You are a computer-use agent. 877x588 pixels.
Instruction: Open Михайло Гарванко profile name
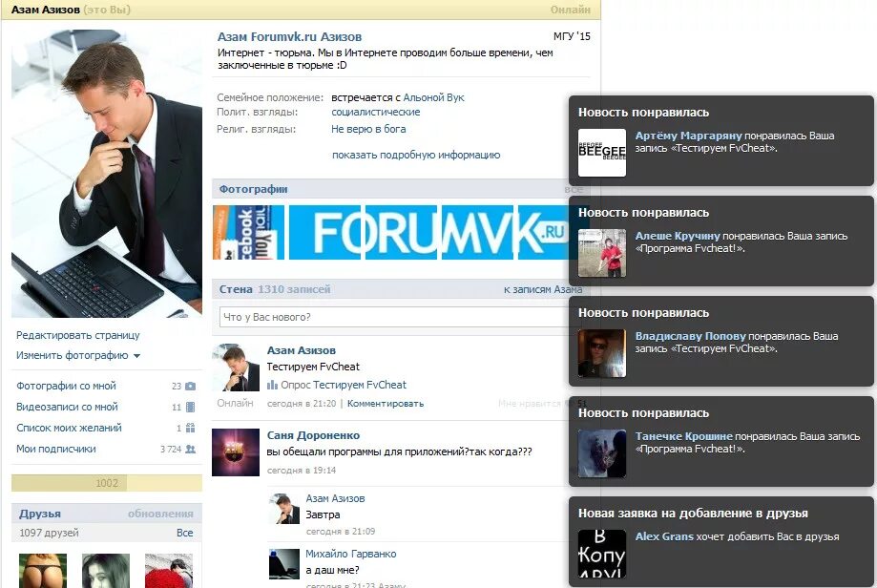point(350,554)
